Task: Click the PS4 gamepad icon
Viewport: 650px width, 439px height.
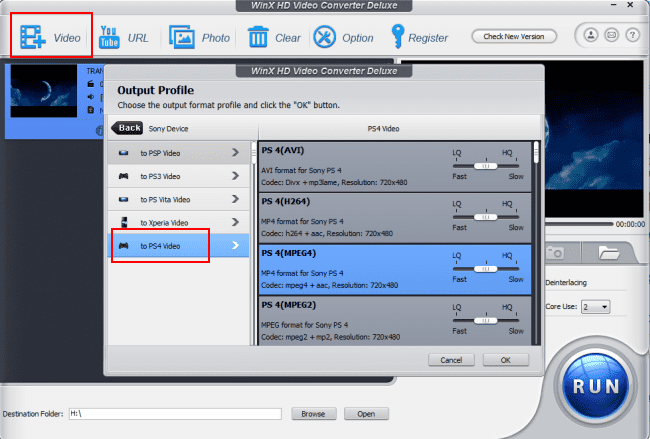Action: click(124, 246)
